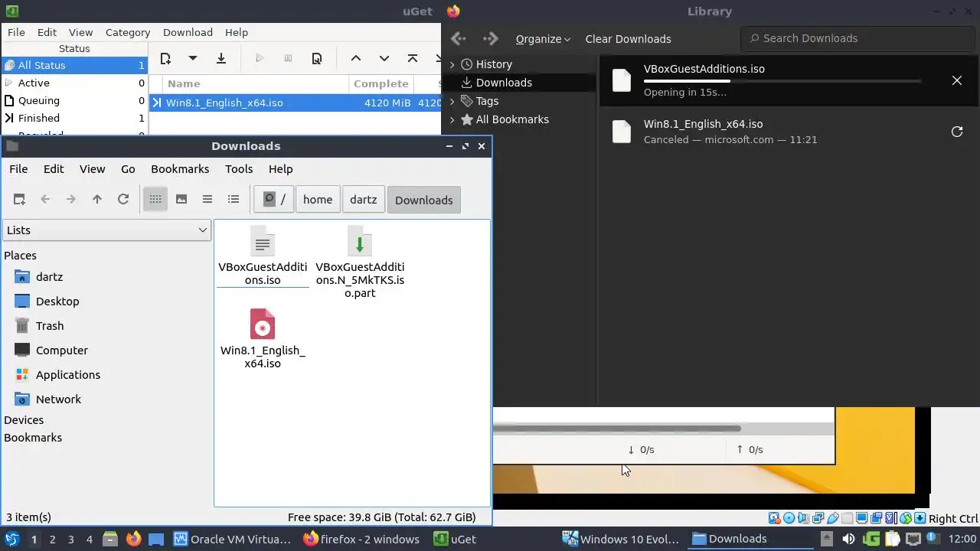The image size is (980, 551).
Task: Select Queuing status in uGet
Action: click(x=73, y=100)
